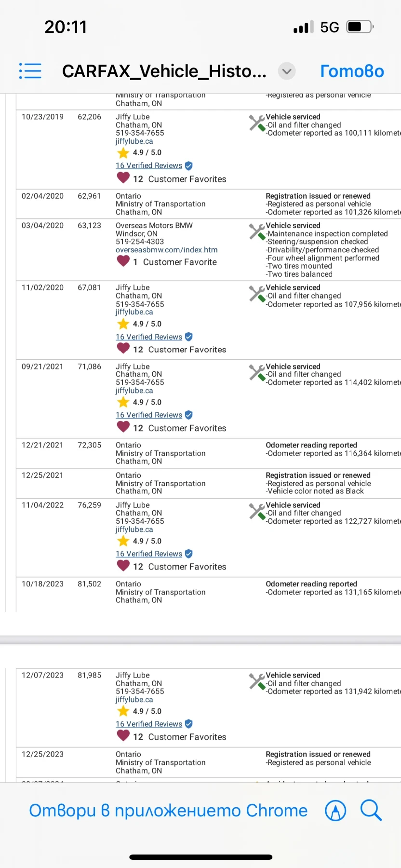Open 16 Verified Reviews in 12/07/2023 entry

149,724
